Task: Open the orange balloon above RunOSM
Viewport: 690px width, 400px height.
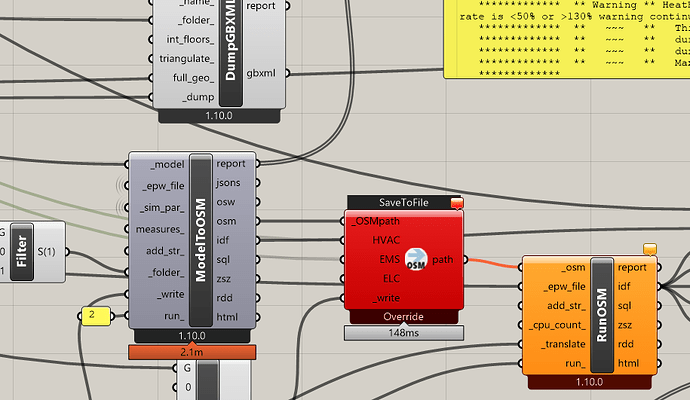Action: point(650,249)
